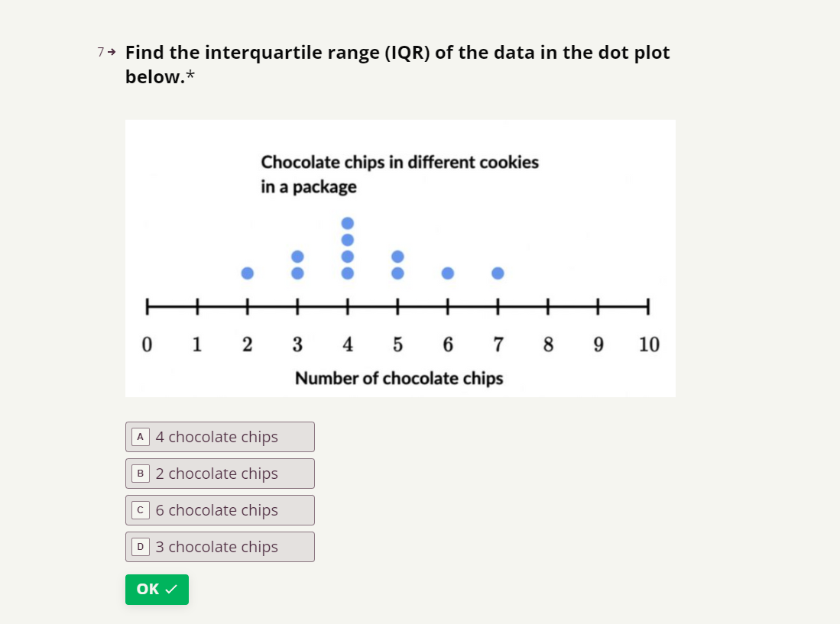
Task: Click the green OK button
Action: point(157,590)
